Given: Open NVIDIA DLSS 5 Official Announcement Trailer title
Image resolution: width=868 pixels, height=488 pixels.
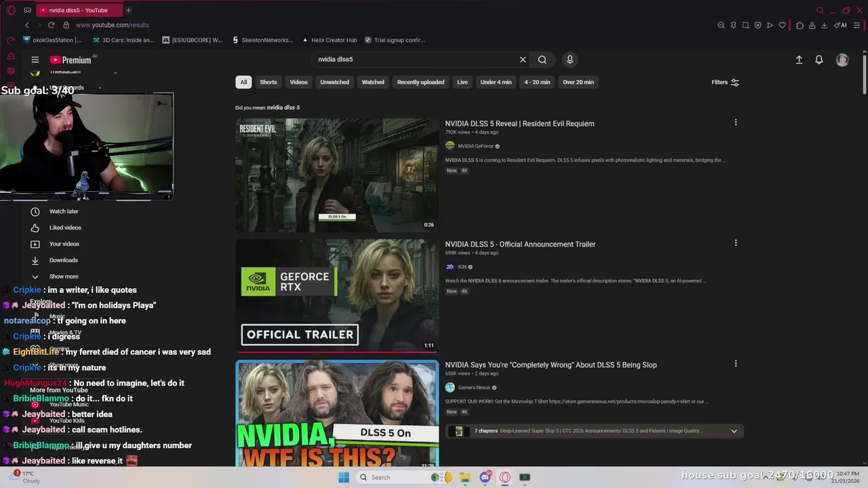Looking at the screenshot, I should coord(520,245).
